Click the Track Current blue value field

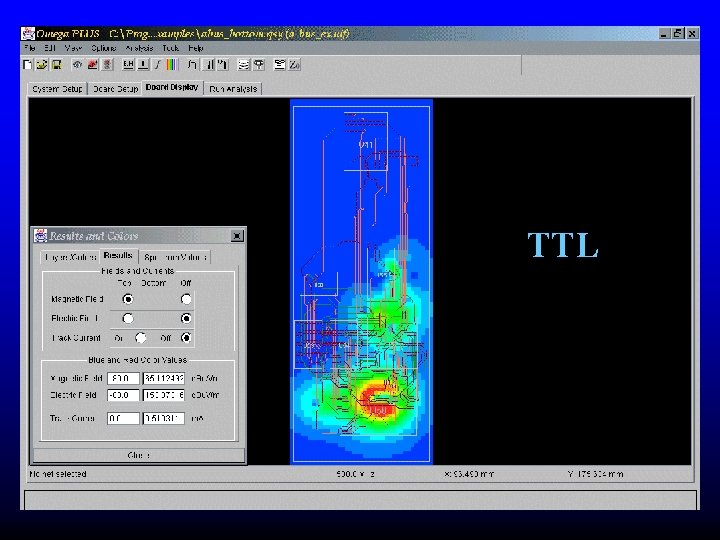[x=123, y=418]
